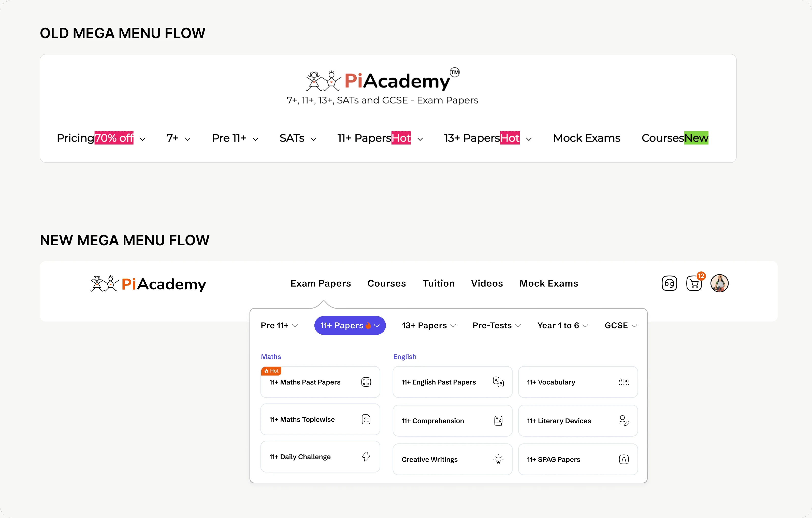
Task: Click the lightning bolt icon on Daily Challenge
Action: pos(366,457)
